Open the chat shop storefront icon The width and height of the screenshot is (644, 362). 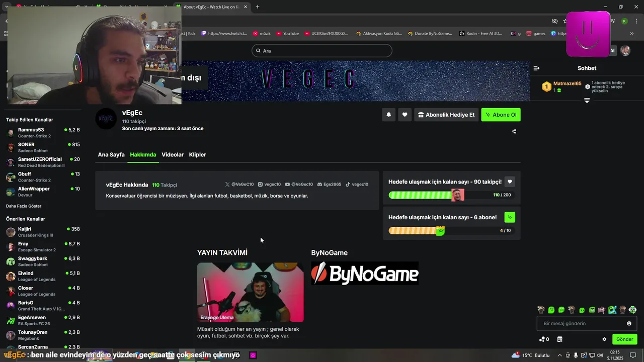pos(559,339)
